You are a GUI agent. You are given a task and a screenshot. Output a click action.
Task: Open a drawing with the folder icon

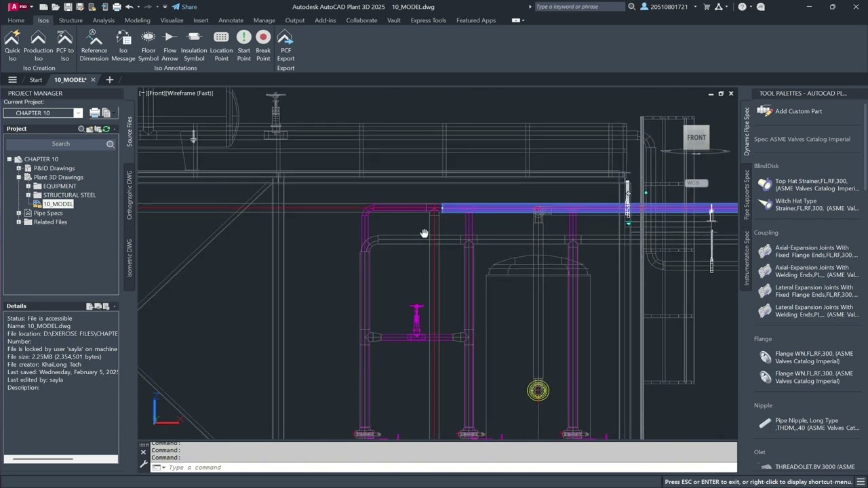pos(55,7)
